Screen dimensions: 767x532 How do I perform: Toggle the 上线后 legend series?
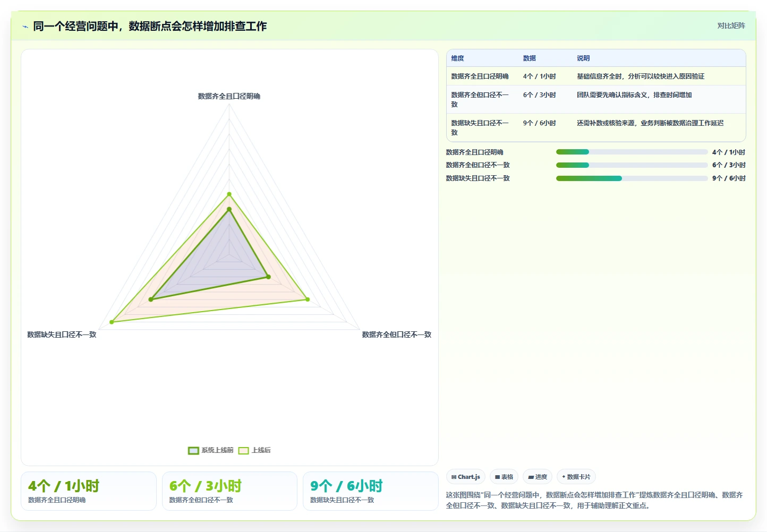254,450
